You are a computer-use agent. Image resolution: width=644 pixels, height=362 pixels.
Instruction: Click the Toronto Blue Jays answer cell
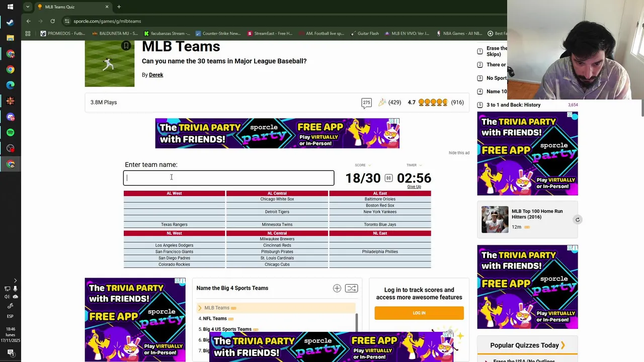(x=380, y=225)
